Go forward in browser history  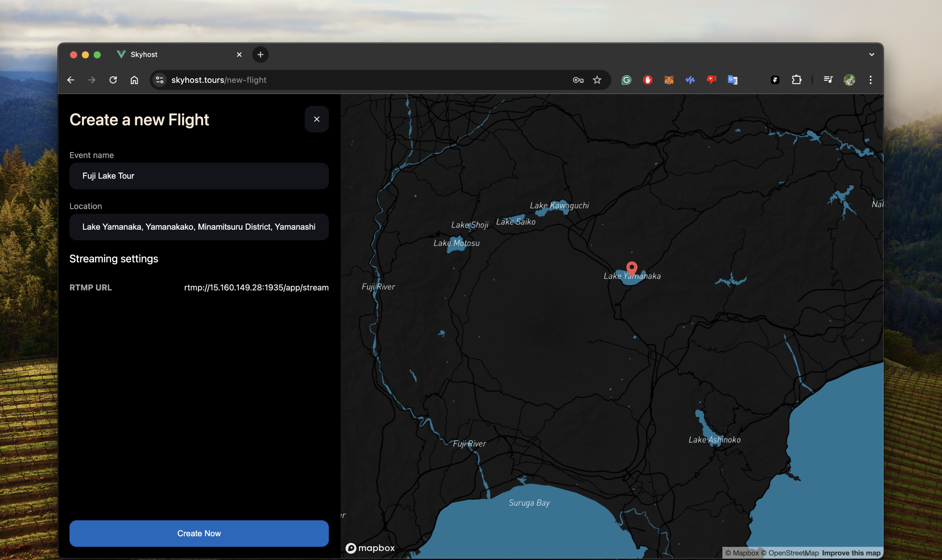(92, 80)
